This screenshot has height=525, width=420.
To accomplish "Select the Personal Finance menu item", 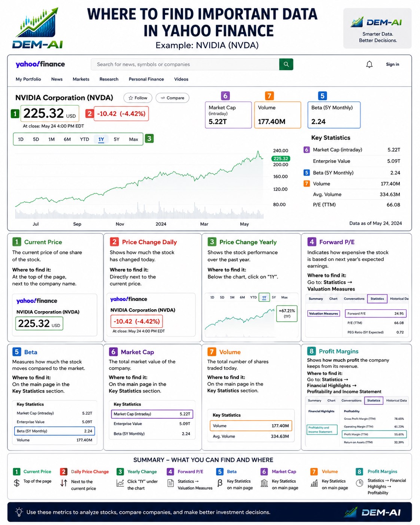I will pyautogui.click(x=146, y=79).
